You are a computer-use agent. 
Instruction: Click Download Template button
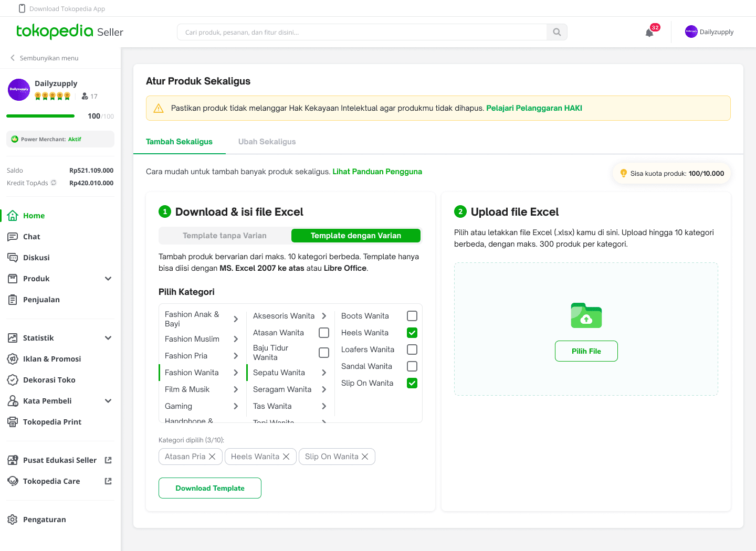[210, 488]
